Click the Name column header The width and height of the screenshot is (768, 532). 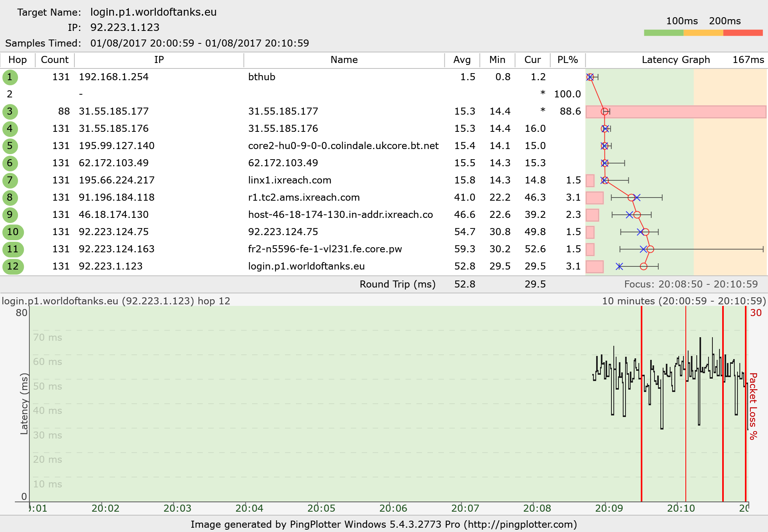click(x=344, y=60)
